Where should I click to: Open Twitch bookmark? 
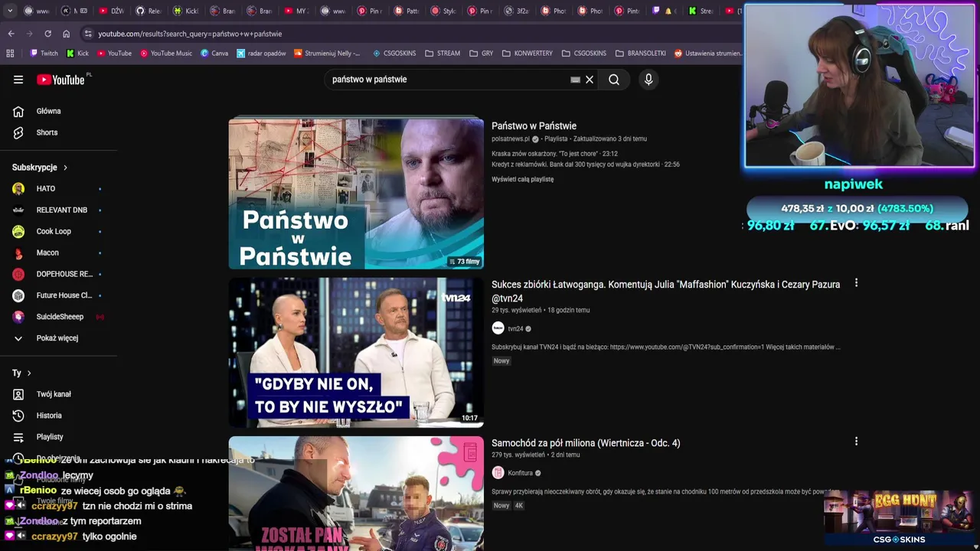coord(44,54)
